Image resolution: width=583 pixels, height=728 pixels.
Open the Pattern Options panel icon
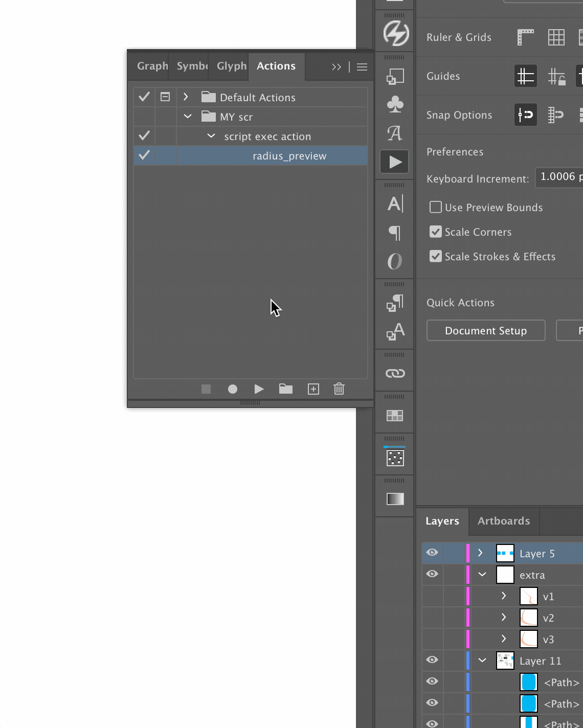pyautogui.click(x=395, y=457)
